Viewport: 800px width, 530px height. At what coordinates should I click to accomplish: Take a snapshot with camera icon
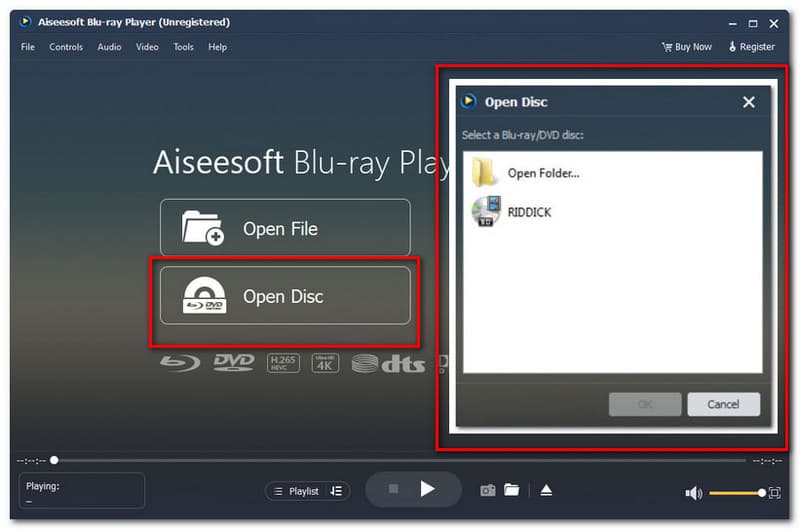pos(488,490)
